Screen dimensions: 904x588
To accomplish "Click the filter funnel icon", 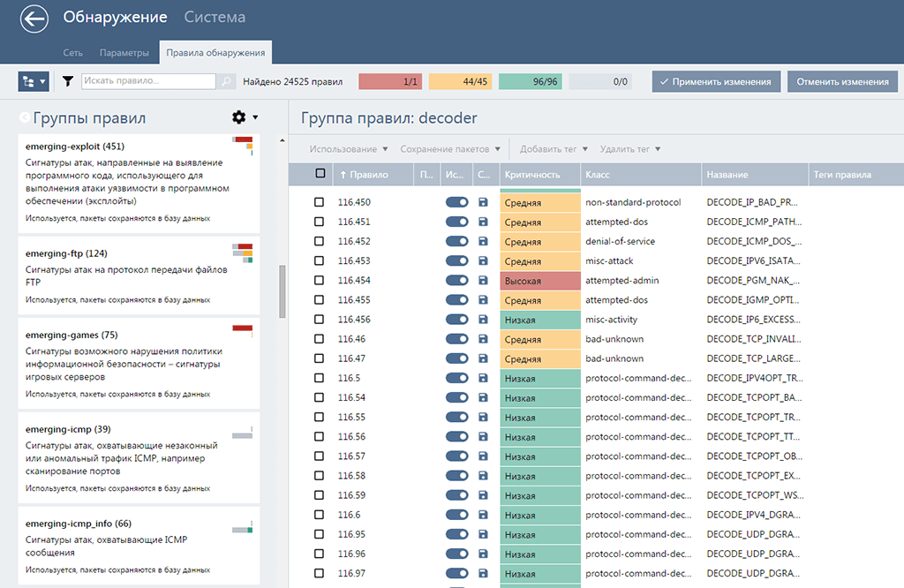I will coord(68,81).
